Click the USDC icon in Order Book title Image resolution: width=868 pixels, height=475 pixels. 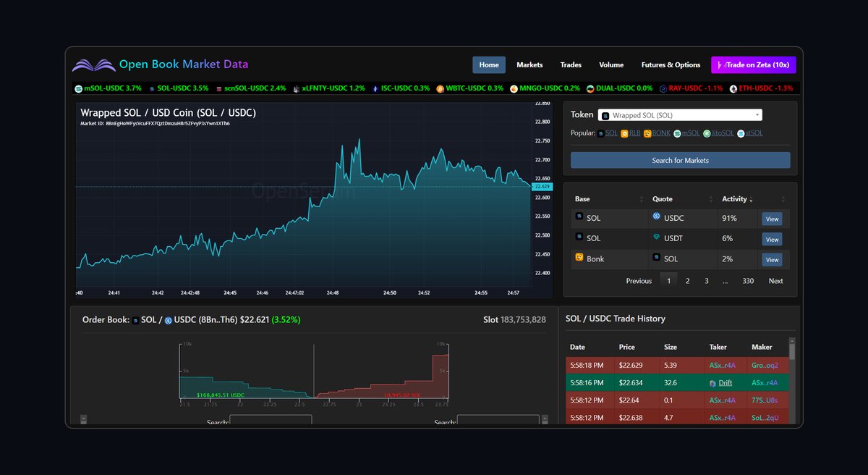[x=169, y=320]
